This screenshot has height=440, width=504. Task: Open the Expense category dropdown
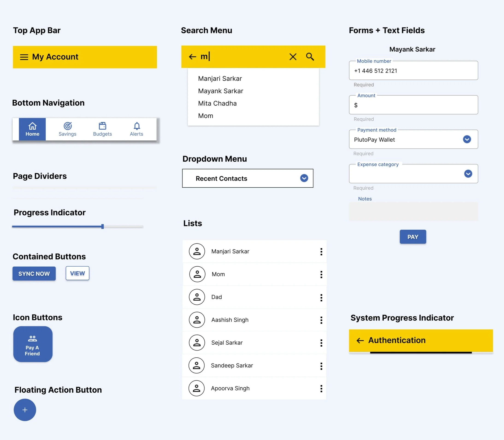tap(468, 174)
